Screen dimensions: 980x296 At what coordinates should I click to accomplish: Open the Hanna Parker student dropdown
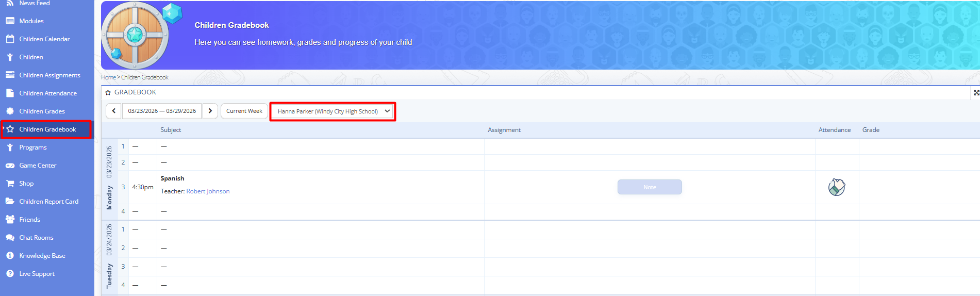(333, 111)
